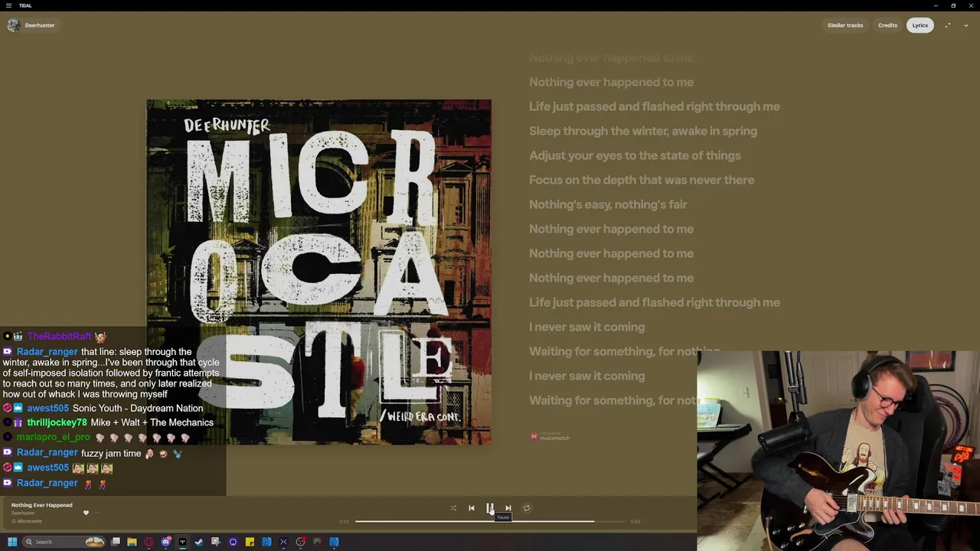Click the Microcastle album cover art

point(318,272)
